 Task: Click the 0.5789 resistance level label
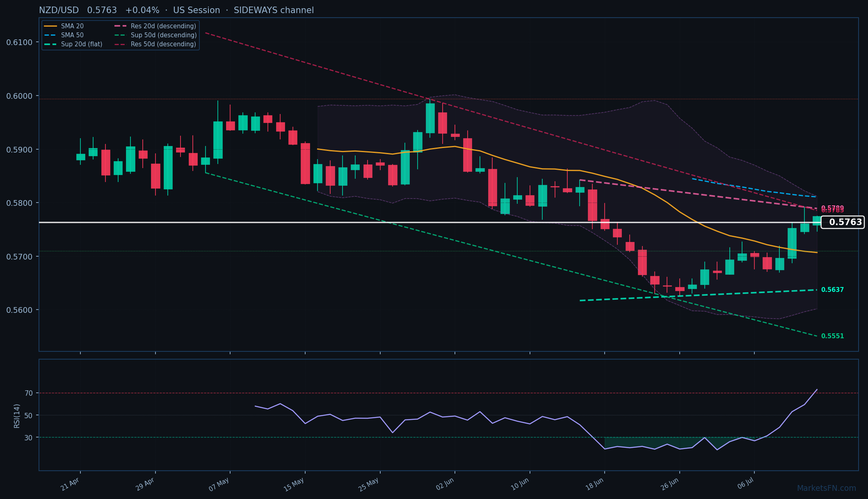pyautogui.click(x=832, y=208)
